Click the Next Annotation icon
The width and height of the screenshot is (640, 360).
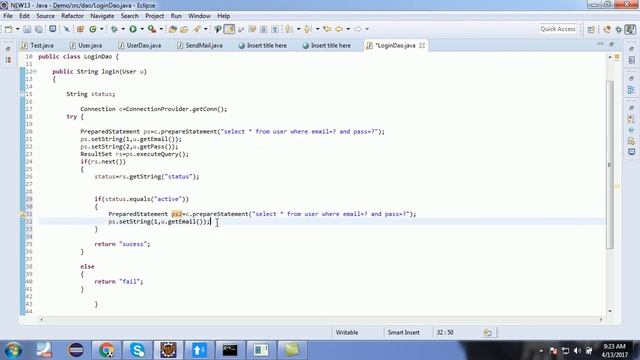click(x=289, y=29)
